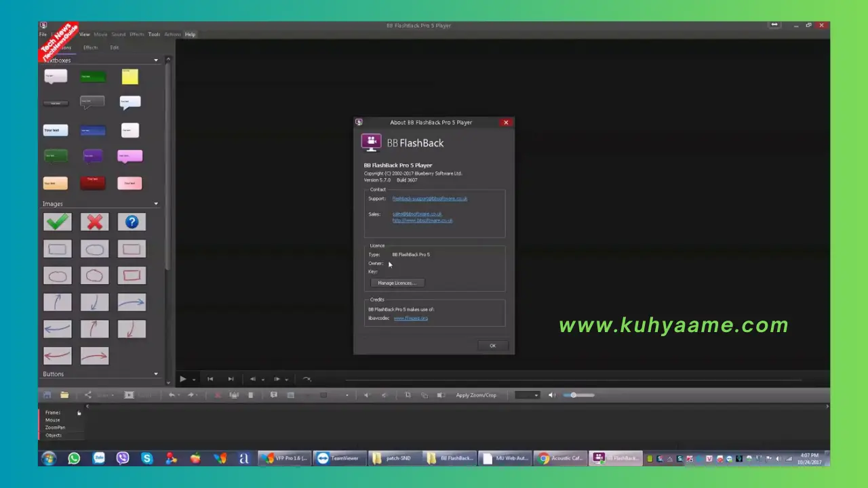The image size is (868, 488).
Task: Mute the volume speaker icon
Action: (x=551, y=395)
